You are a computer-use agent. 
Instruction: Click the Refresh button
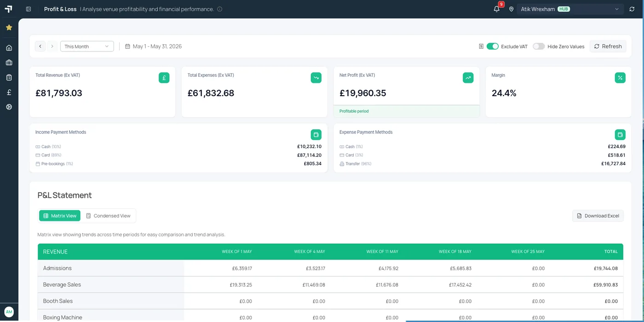coord(608,46)
